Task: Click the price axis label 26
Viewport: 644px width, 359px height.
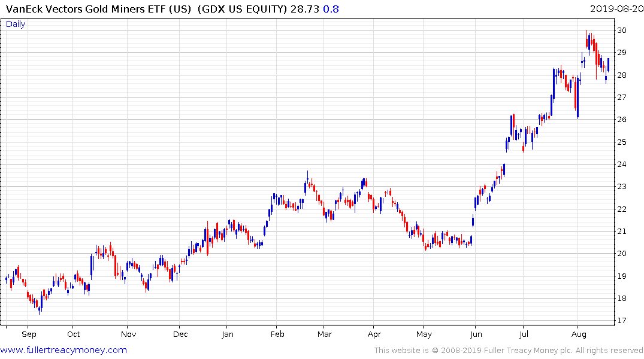Action: click(x=621, y=120)
